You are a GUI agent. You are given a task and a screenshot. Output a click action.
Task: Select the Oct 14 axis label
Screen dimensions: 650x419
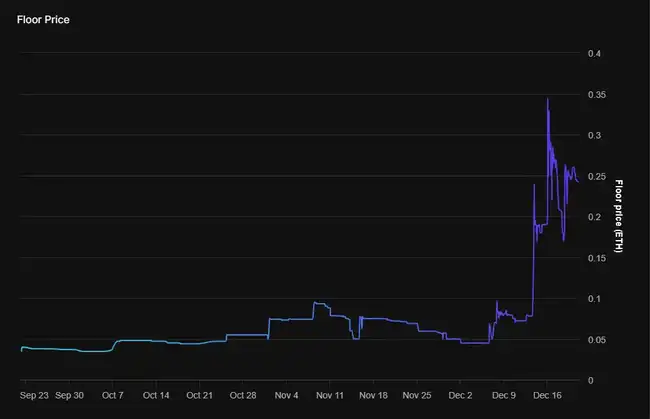pos(157,395)
